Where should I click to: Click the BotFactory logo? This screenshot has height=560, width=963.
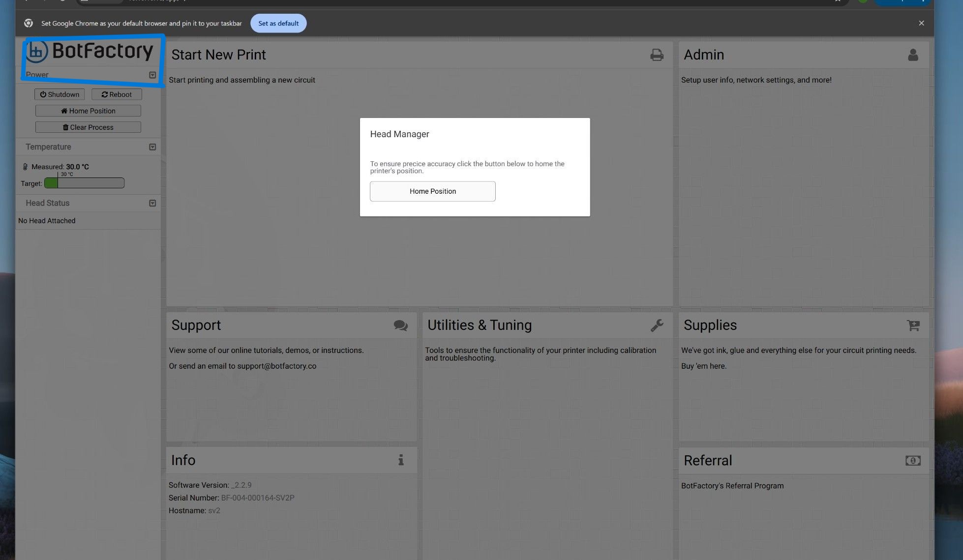pos(90,51)
